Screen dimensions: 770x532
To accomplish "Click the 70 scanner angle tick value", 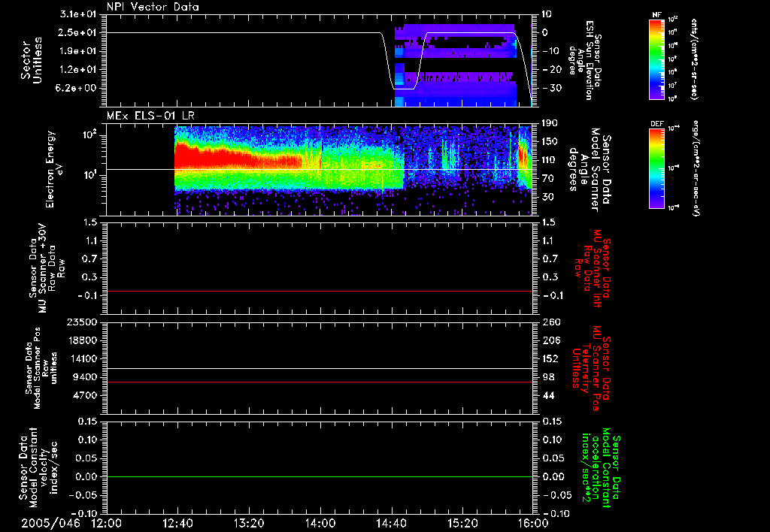I will point(549,179).
